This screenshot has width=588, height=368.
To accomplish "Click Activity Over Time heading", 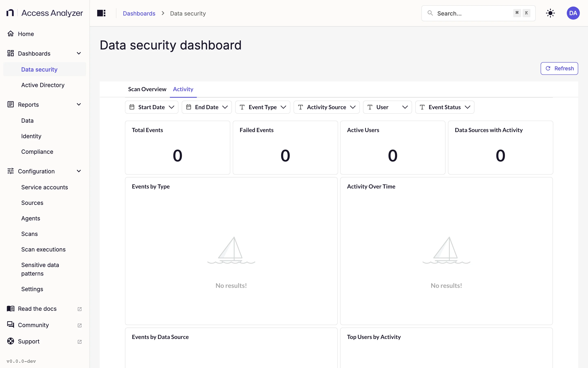I will [x=371, y=186].
